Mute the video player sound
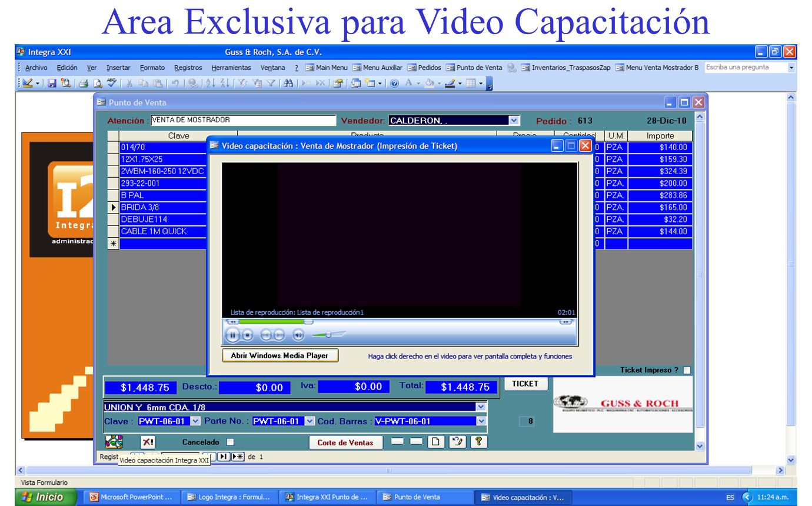Viewport: 812px width, 506px height. (298, 335)
